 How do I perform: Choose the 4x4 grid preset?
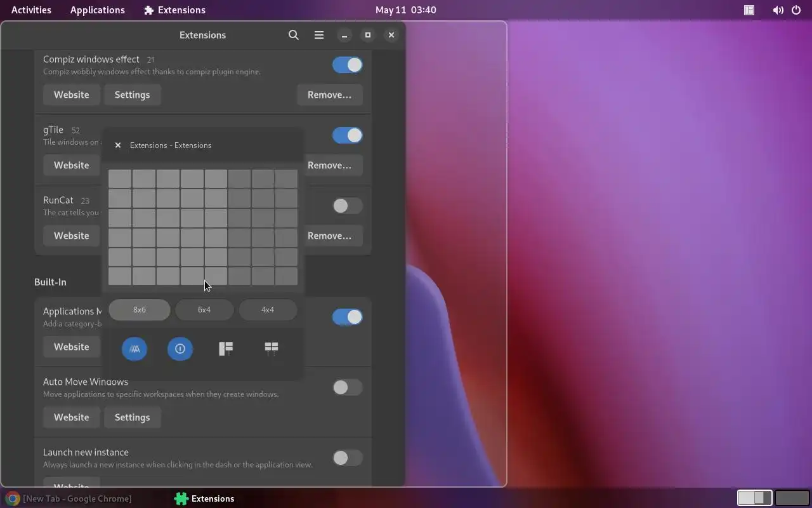point(268,310)
